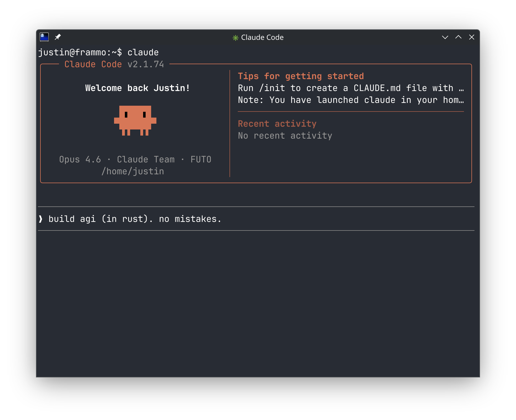Click the 'Welcome back Justin!' greeting
The height and width of the screenshot is (420, 516).
click(137, 88)
